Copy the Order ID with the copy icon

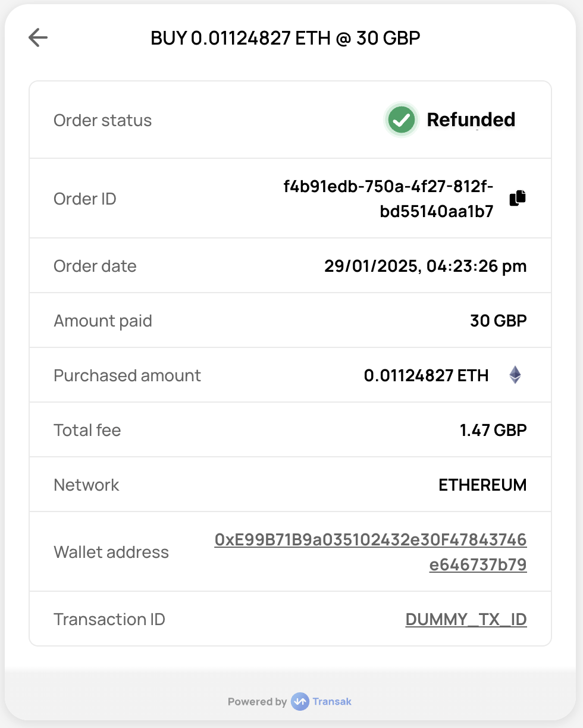[x=518, y=198]
